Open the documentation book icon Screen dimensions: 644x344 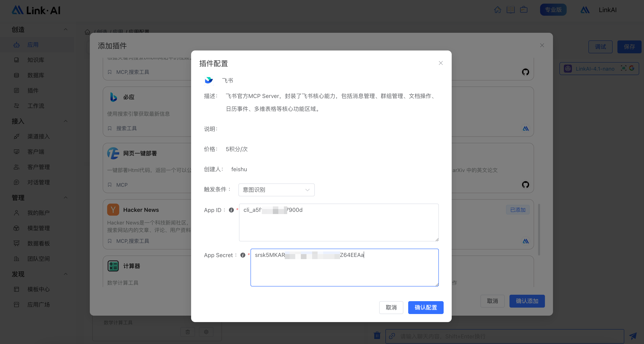click(x=510, y=10)
